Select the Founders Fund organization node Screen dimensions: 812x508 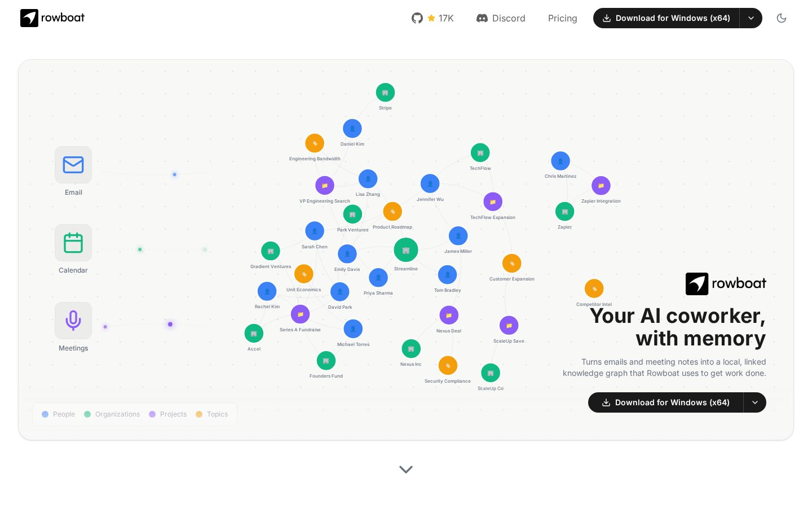[x=326, y=361]
